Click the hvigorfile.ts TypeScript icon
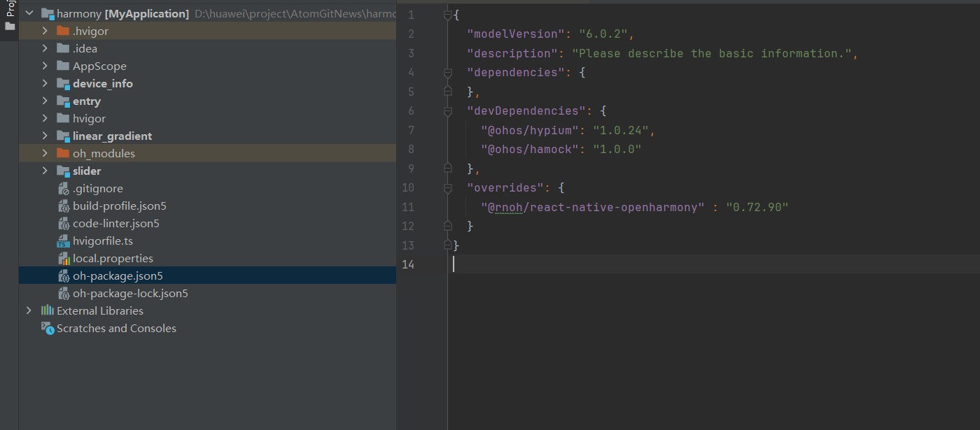 [63, 241]
